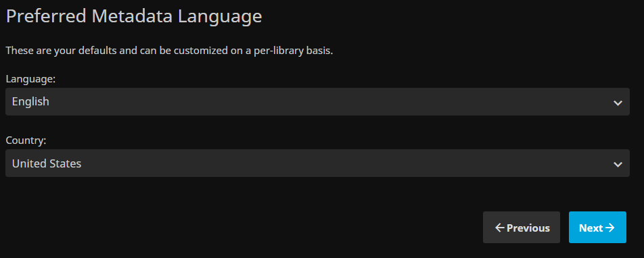Open the Language dropdown showing English

click(x=317, y=101)
